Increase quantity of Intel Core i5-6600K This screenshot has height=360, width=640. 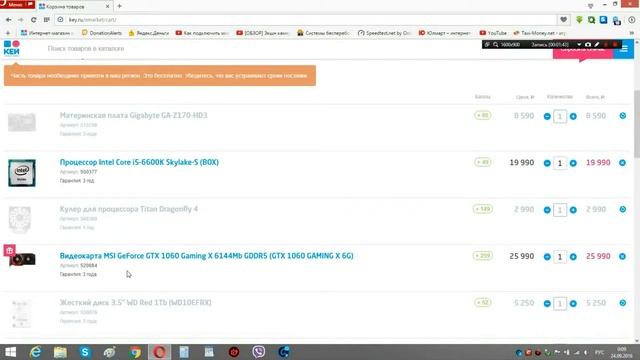pos(573,163)
